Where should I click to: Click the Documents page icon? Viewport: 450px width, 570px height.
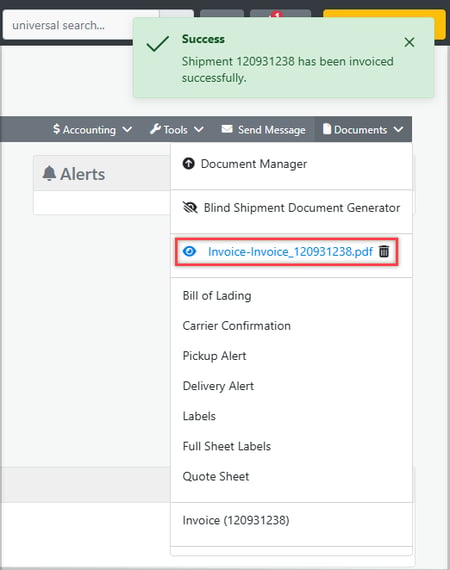327,129
